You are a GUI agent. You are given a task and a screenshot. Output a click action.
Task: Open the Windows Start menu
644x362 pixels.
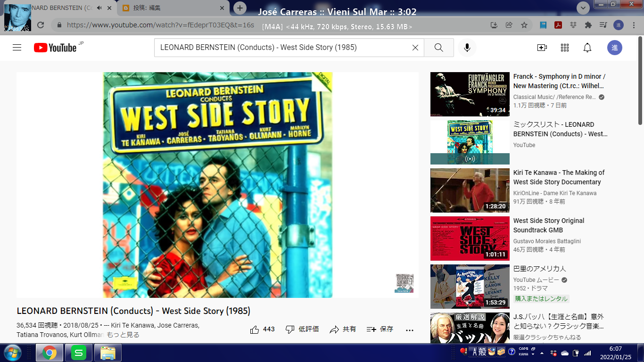(x=12, y=353)
